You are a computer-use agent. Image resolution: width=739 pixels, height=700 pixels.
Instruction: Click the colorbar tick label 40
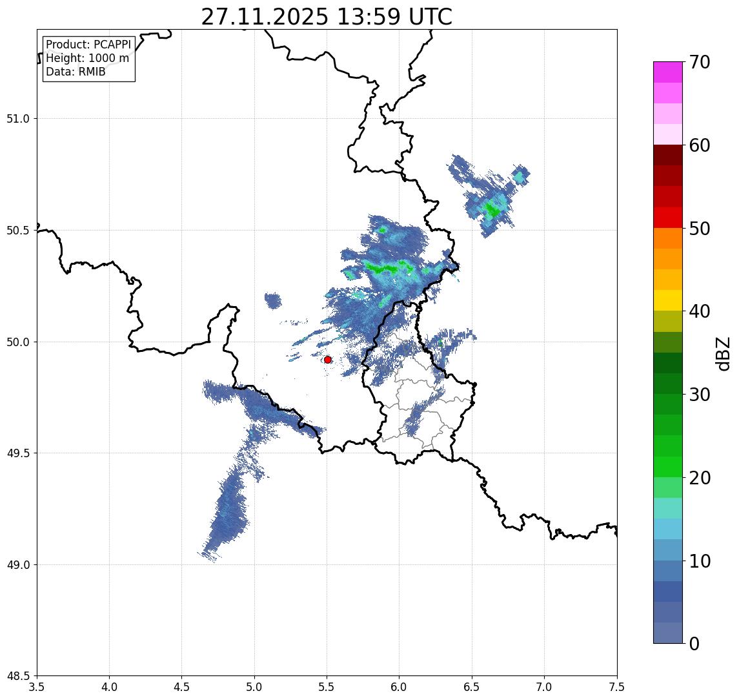[x=700, y=311]
